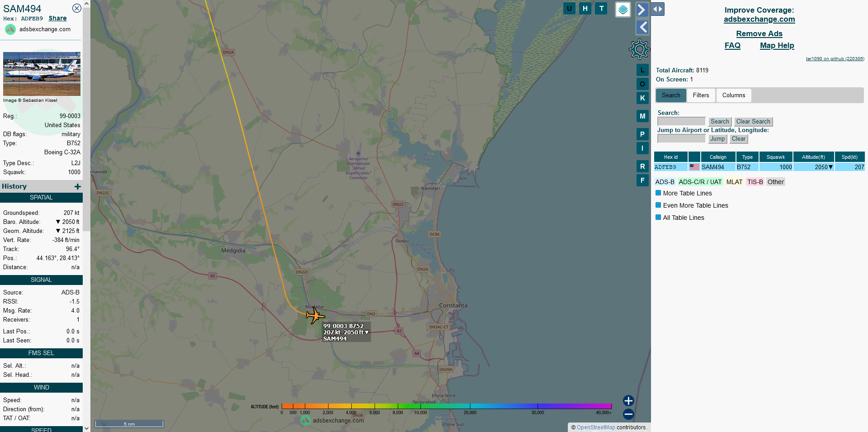Open the adsbexchange.com coverage link
The image size is (868, 432).
click(x=759, y=19)
